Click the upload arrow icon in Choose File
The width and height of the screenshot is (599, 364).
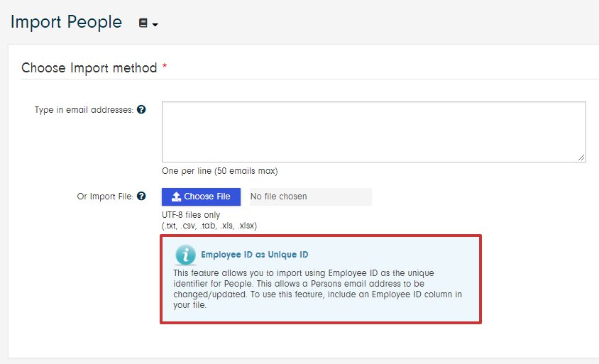pos(176,197)
